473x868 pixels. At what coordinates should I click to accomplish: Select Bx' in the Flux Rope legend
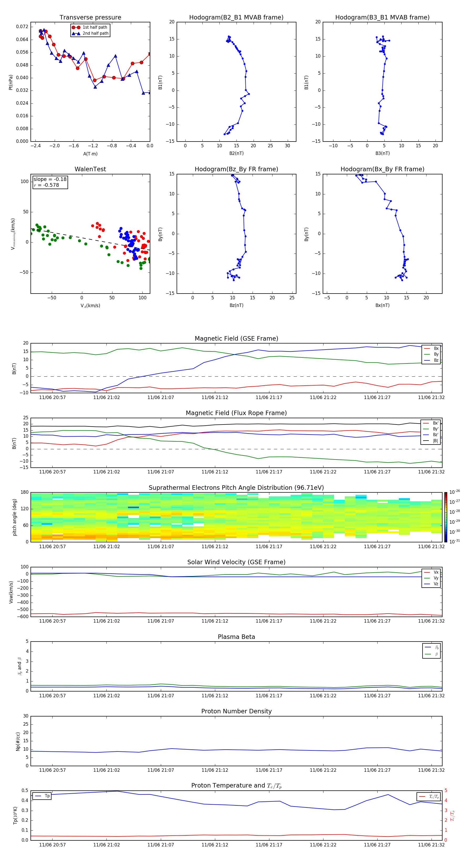[x=431, y=423]
